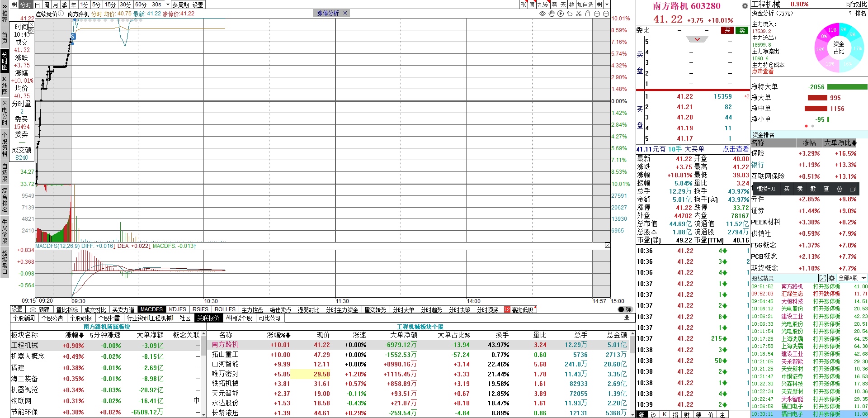
Task: Click 设置 button in the top toolbar
Action: 198,5
